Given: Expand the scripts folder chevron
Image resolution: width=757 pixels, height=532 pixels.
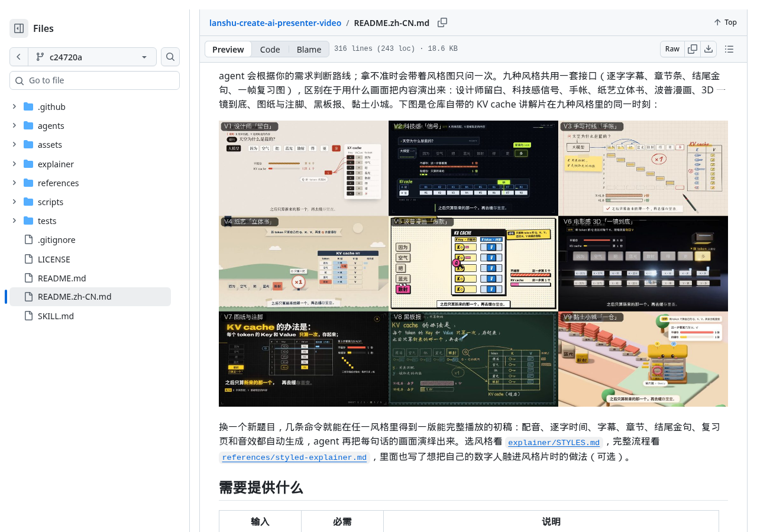Looking at the screenshot, I should 14,202.
